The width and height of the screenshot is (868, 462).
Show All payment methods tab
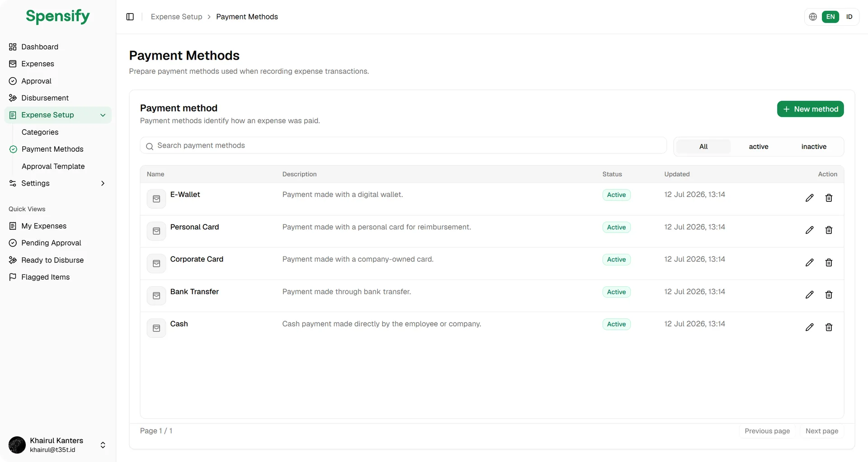[703, 147]
